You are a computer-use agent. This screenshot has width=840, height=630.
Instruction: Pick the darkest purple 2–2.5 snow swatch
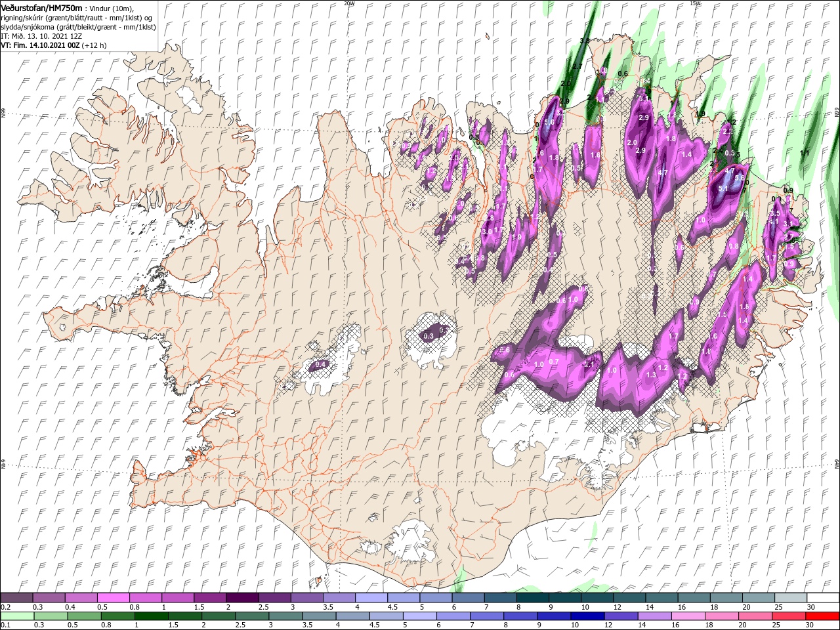[242, 598]
